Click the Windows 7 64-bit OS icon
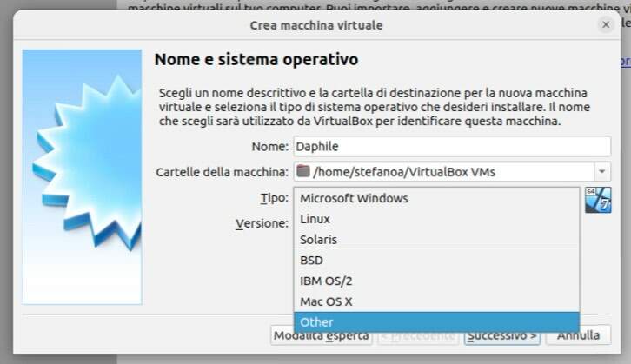631x364 pixels. click(598, 200)
